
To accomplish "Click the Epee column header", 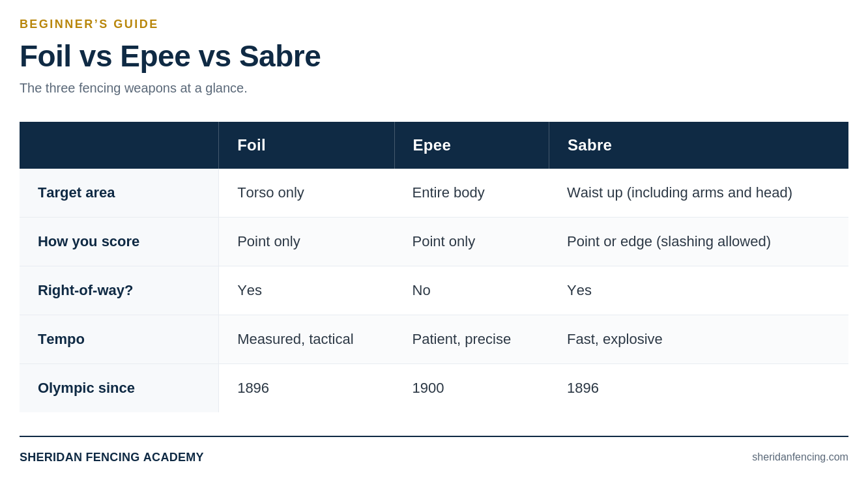I will (x=431, y=145).
